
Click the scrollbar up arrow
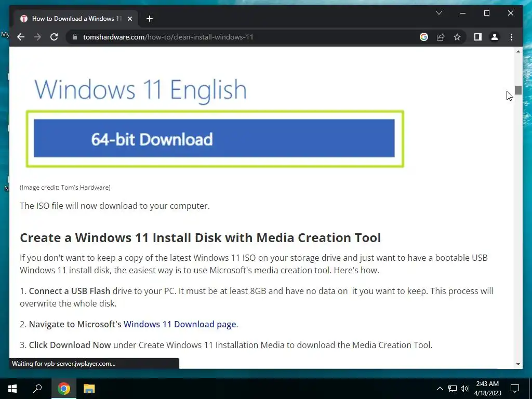click(x=518, y=51)
